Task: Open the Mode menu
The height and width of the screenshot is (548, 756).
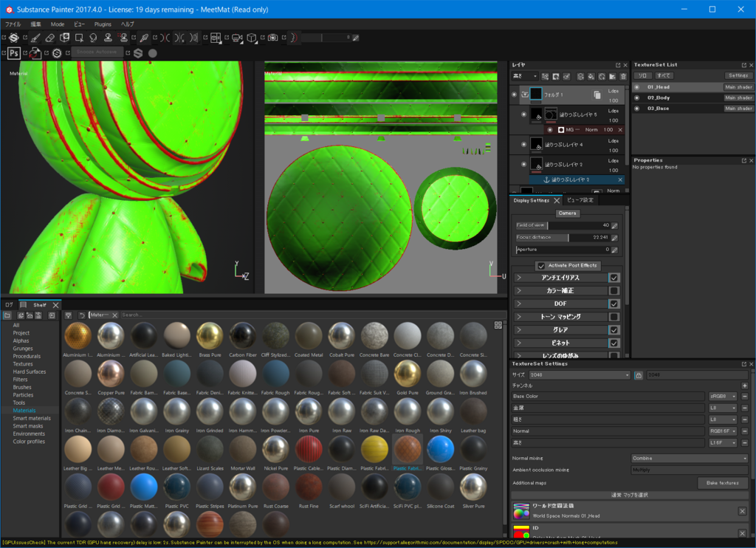Action: coord(58,24)
